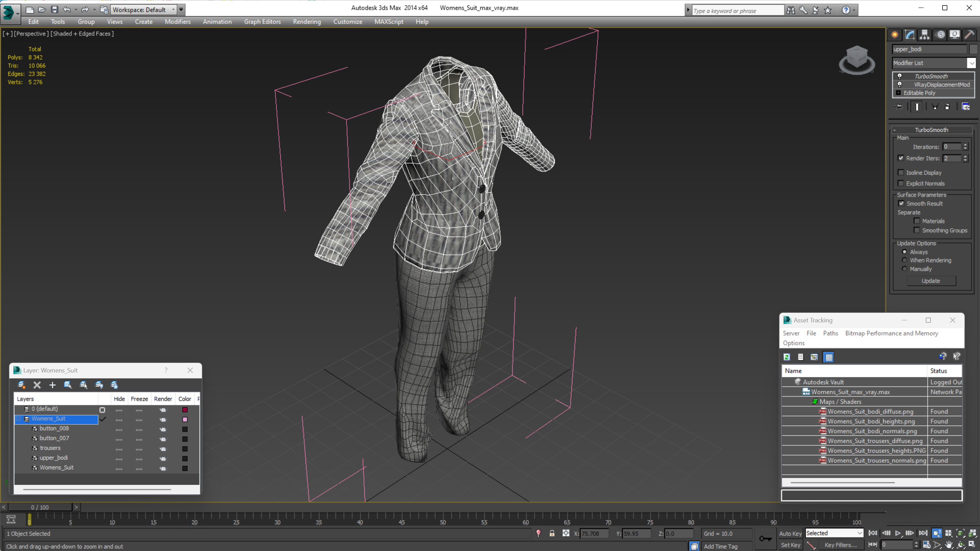
Task: Click Go to Start playback button
Action: tap(873, 533)
